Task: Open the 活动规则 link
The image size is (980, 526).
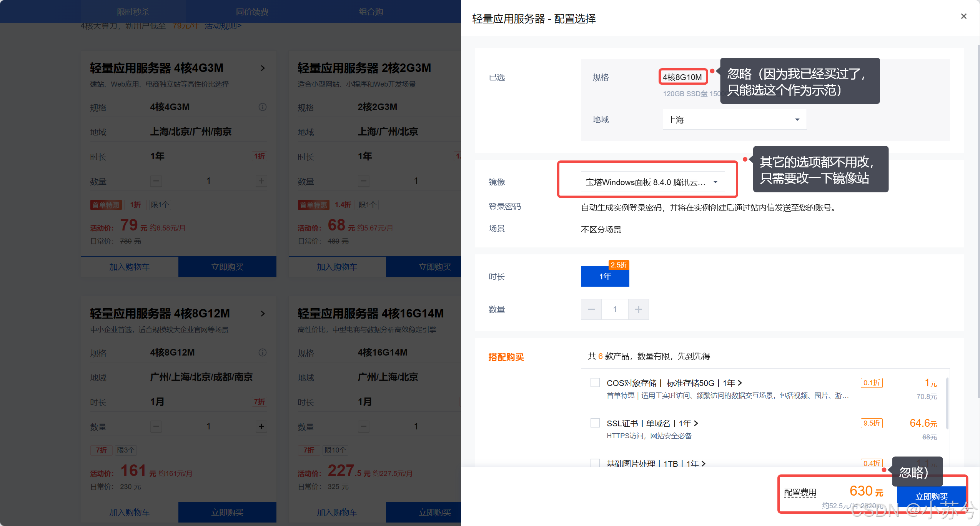Action: 223,26
